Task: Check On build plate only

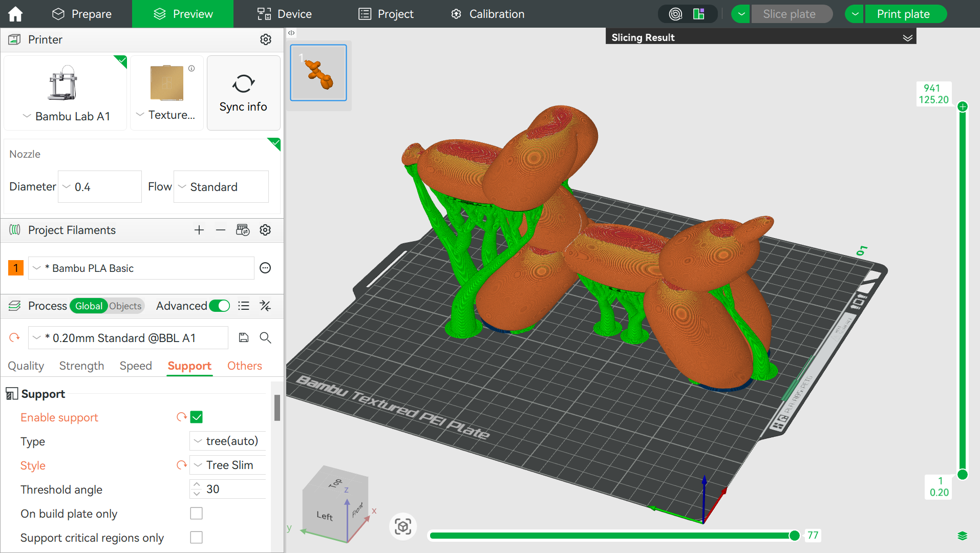Action: point(197,513)
